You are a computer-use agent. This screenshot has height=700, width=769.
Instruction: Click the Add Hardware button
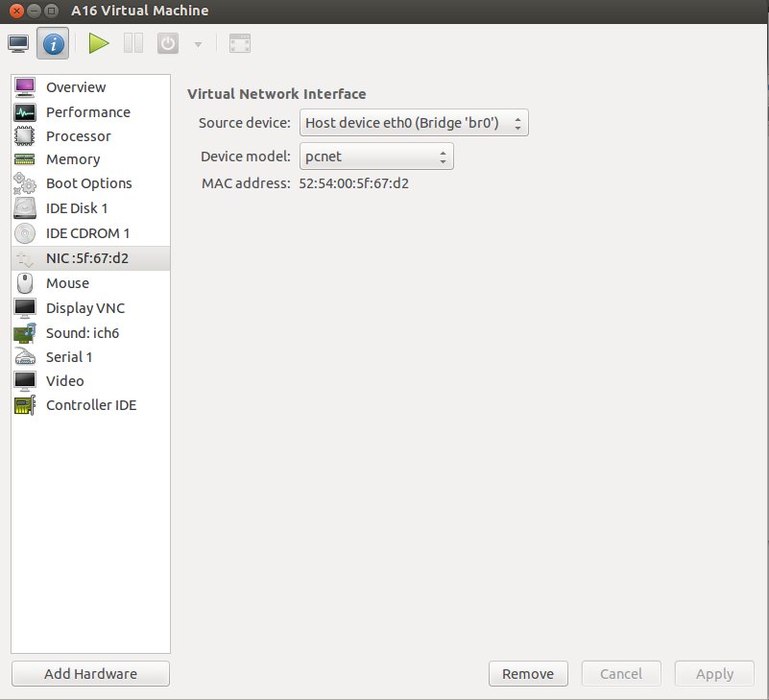[90, 673]
